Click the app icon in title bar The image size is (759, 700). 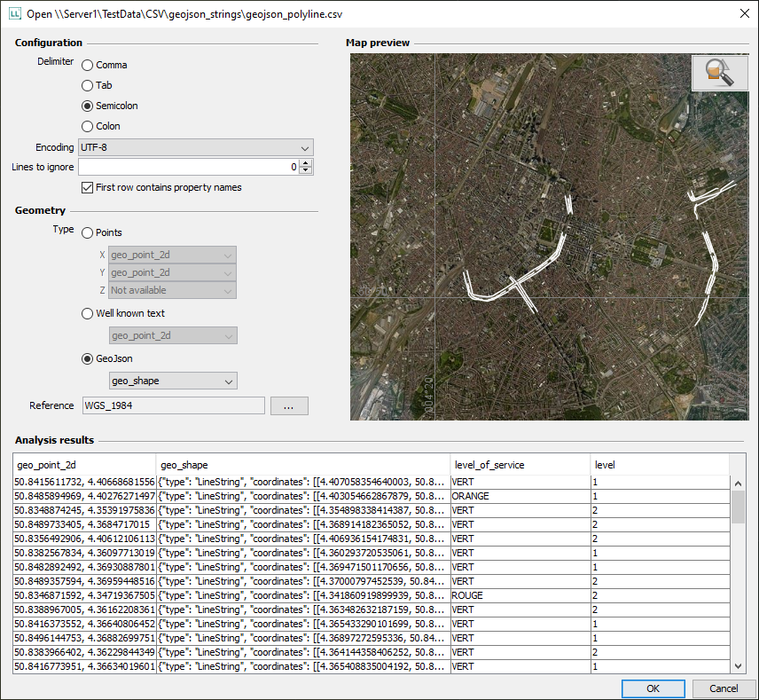[x=15, y=13]
